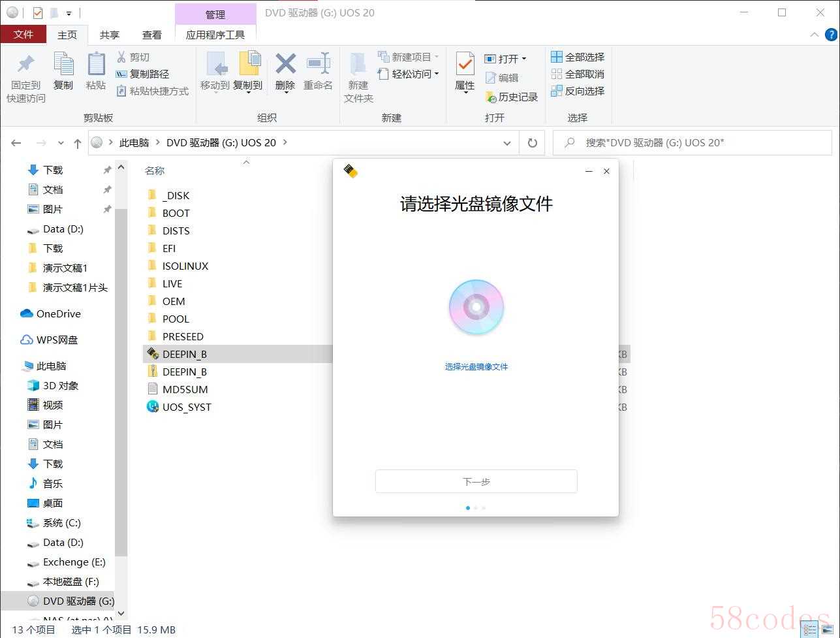The image size is (840, 638).
Task: Click 复制路径 in clipboard group
Action: click(142, 74)
